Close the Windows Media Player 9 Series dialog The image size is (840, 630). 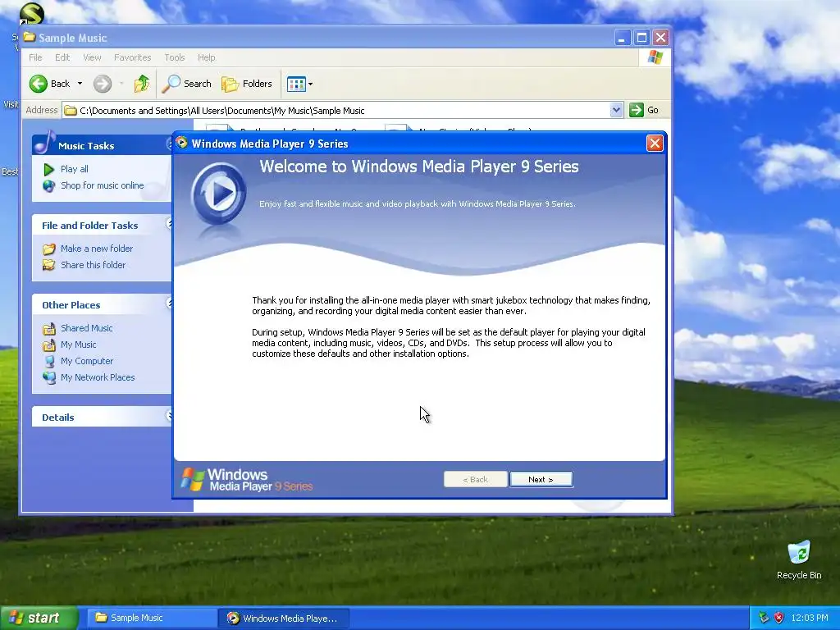655,144
